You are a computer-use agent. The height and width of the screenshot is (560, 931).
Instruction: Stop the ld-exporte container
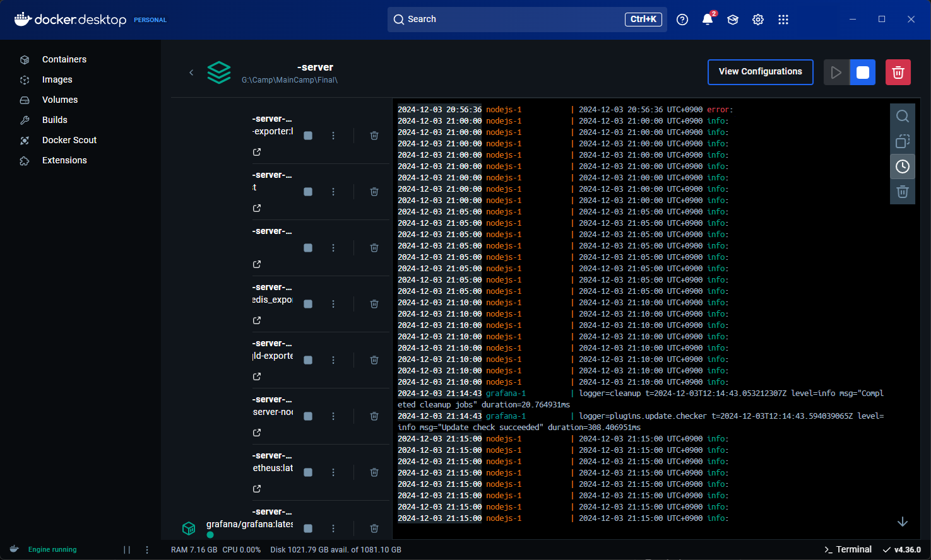pyautogui.click(x=308, y=360)
